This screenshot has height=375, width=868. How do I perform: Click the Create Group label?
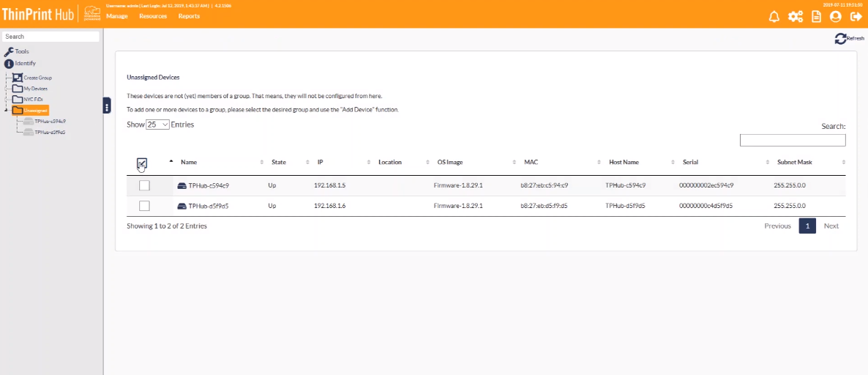tap(37, 78)
